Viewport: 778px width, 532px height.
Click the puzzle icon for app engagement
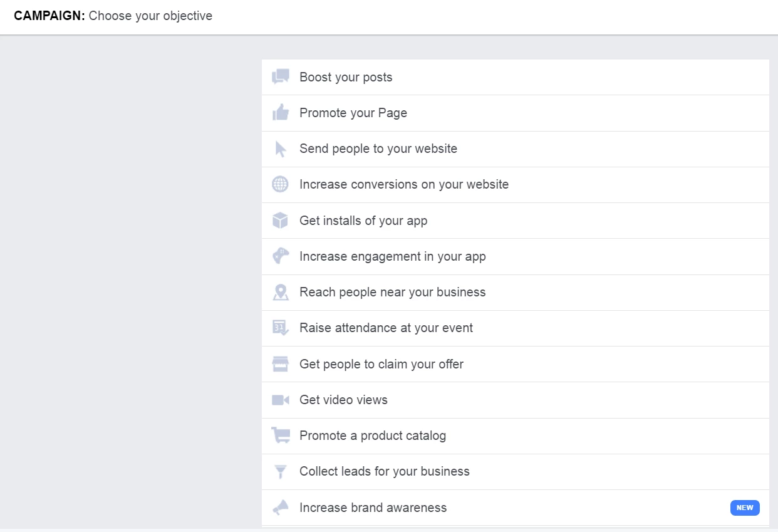tap(280, 256)
